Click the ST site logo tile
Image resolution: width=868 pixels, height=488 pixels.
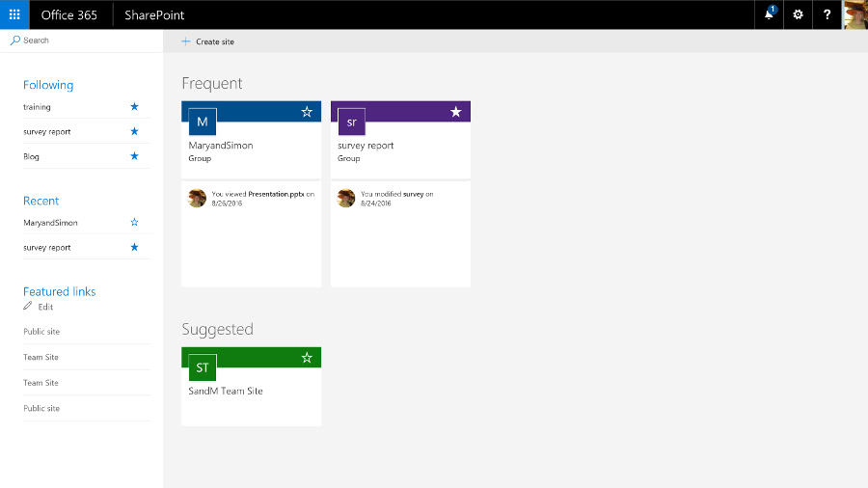click(203, 367)
